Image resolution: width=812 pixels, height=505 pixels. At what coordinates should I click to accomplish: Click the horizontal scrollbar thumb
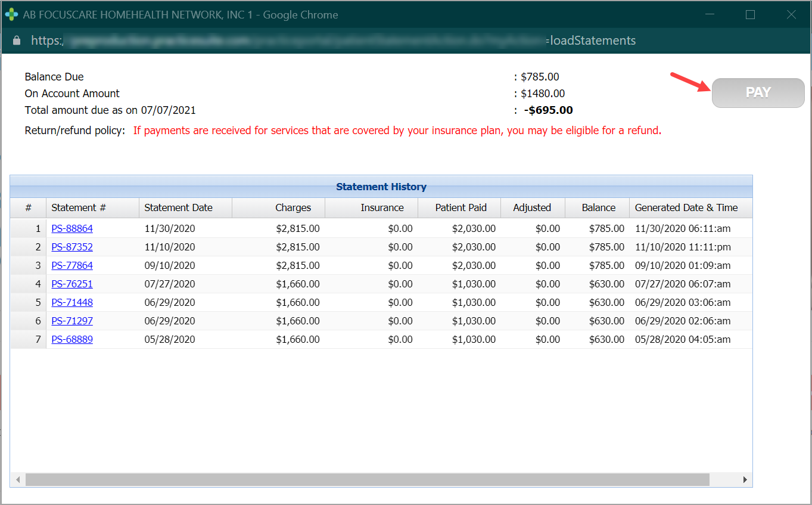367,479
